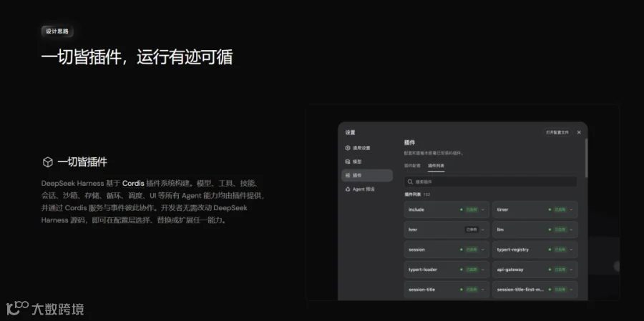
Task: Click the 设置 dialog title
Action: coord(350,132)
